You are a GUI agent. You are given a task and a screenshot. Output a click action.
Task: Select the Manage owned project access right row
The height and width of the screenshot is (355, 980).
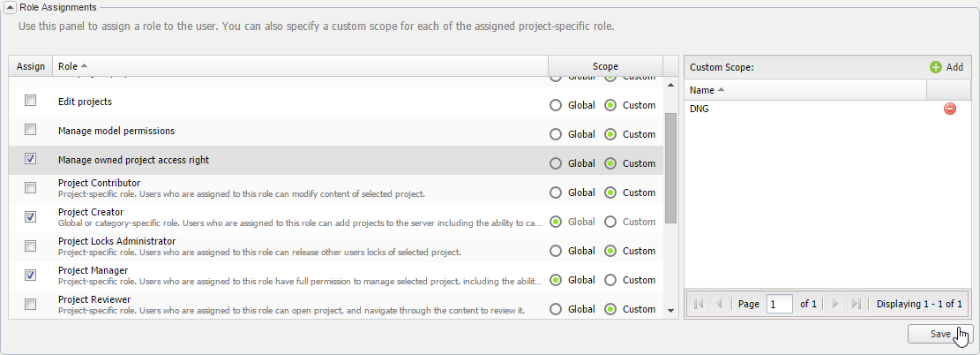click(x=265, y=160)
